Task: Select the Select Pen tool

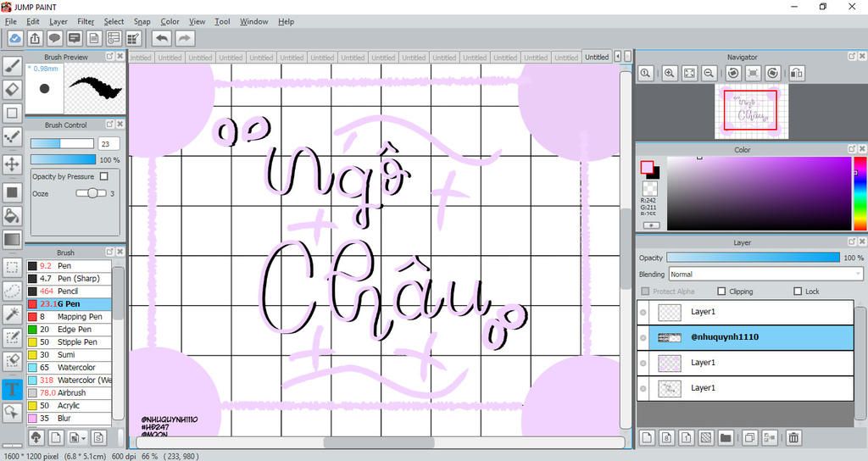Action: pyautogui.click(x=12, y=337)
